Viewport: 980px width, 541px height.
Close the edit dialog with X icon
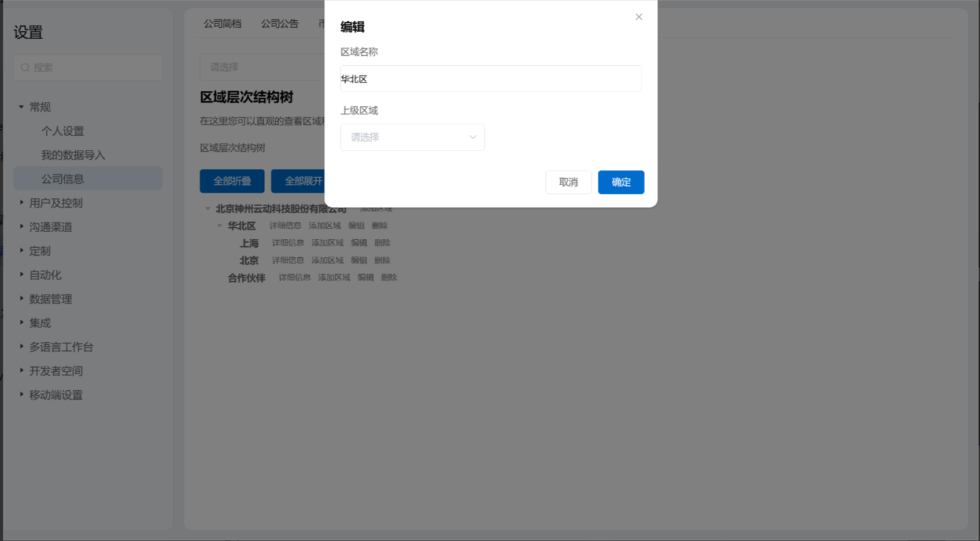click(639, 17)
